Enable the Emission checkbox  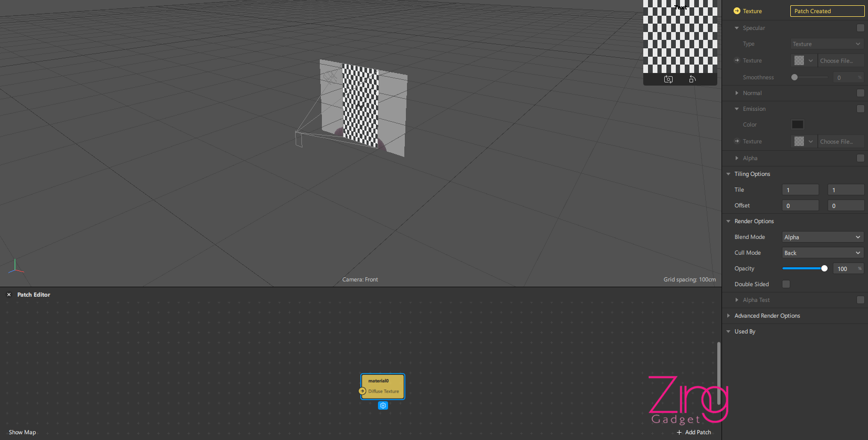(860, 109)
